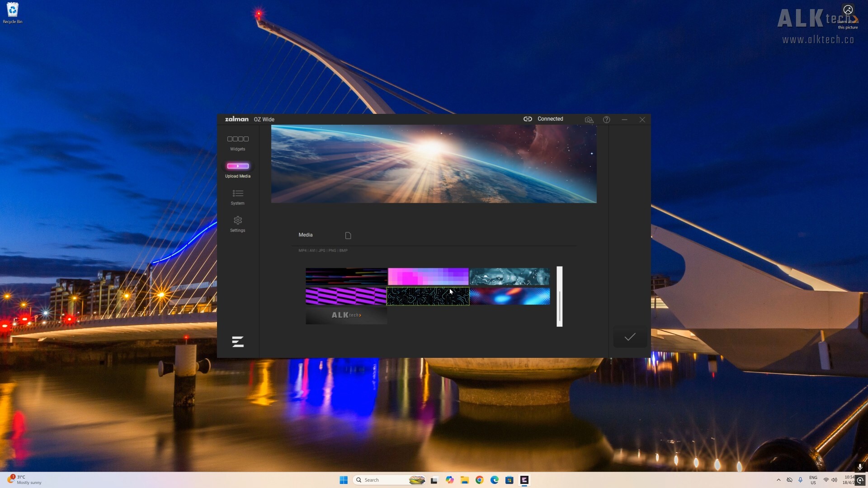Open the Upload Media panel
This screenshot has height=488, width=868.
pyautogui.click(x=237, y=169)
